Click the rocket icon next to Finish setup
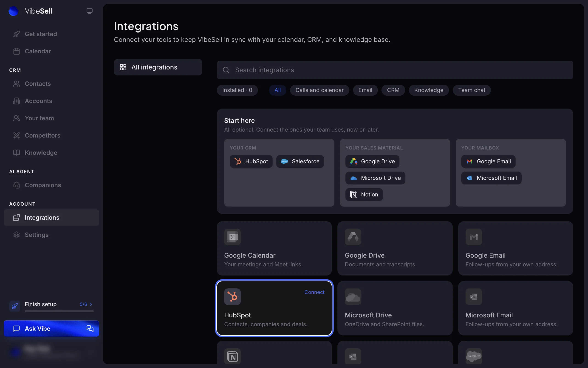Screen dimensions: 588x368 (14, 306)
